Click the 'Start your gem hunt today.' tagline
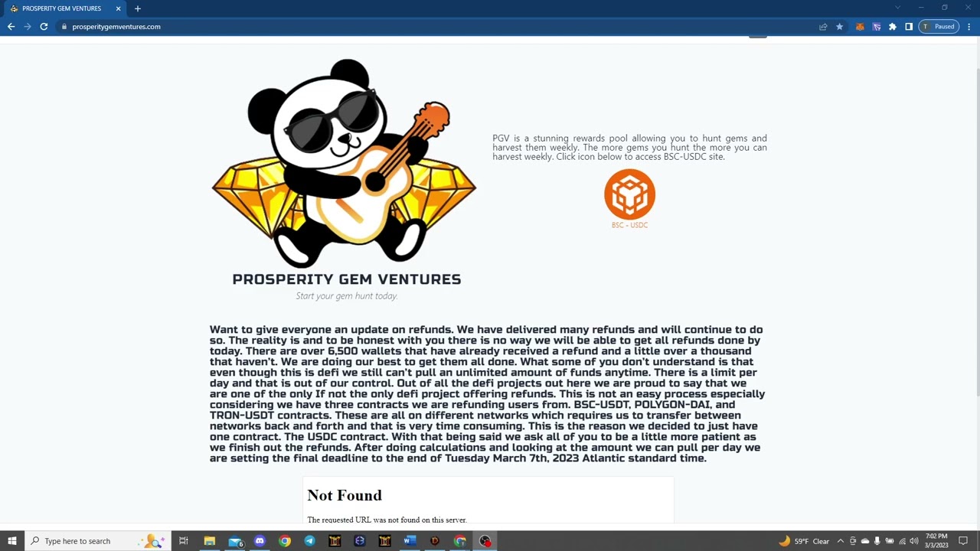Screen dimensions: 980x551 (x=347, y=296)
